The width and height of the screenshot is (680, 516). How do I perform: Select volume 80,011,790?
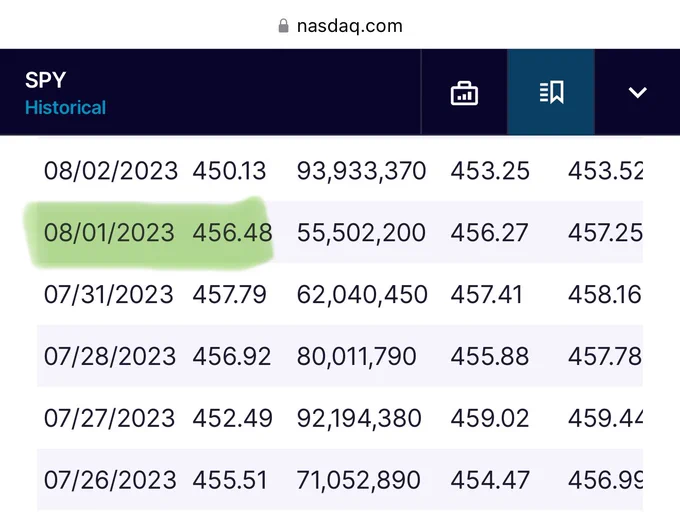(x=356, y=356)
